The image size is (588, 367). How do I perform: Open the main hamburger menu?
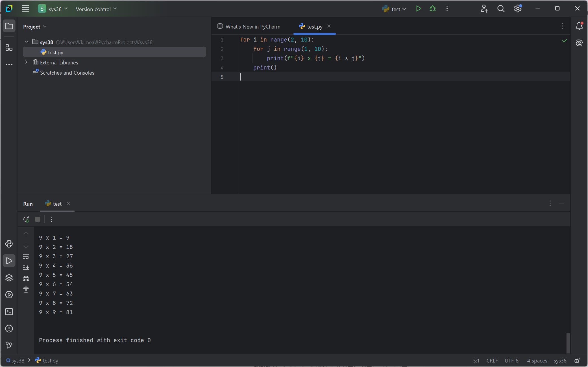point(25,9)
